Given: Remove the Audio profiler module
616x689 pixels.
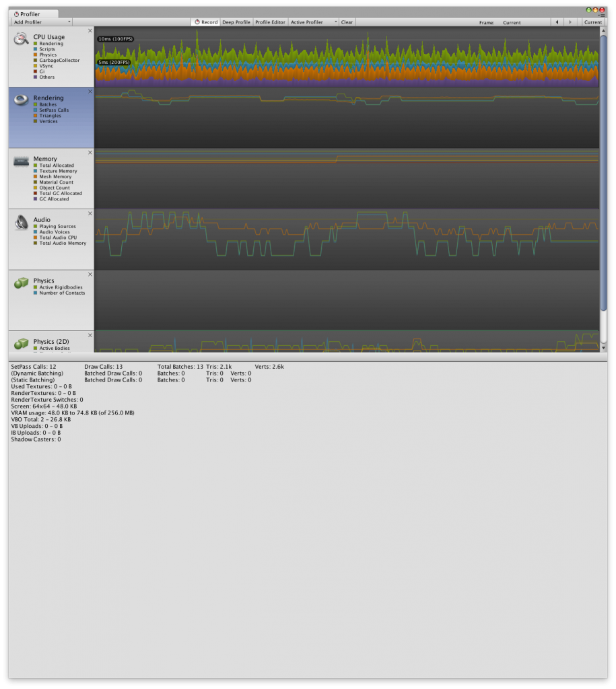Looking at the screenshot, I should coord(90,213).
